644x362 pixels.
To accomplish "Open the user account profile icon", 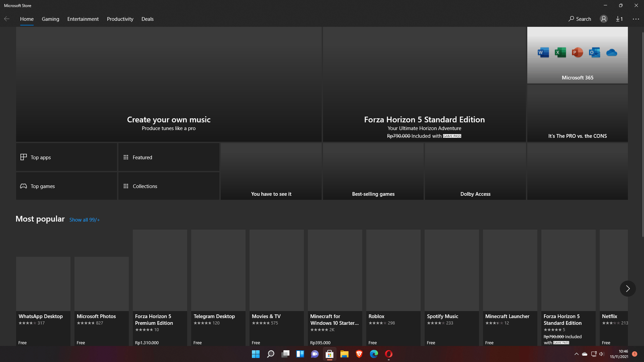I will (x=604, y=19).
